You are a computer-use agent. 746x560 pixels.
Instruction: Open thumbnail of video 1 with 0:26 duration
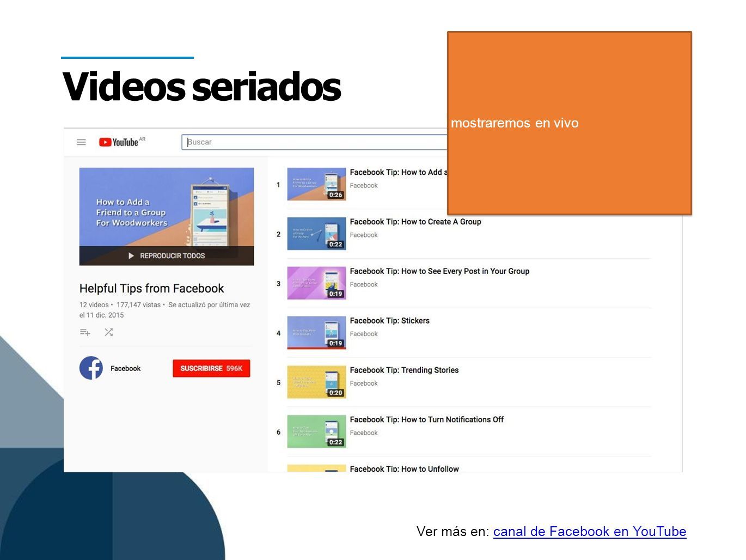[316, 184]
